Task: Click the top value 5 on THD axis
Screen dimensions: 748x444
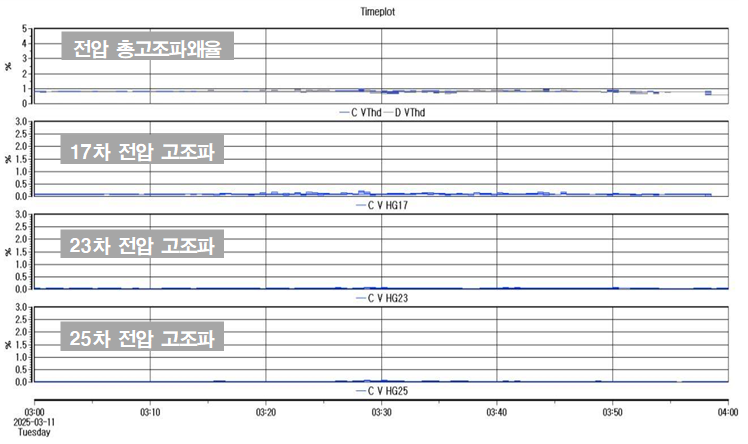Action: [x=25, y=29]
